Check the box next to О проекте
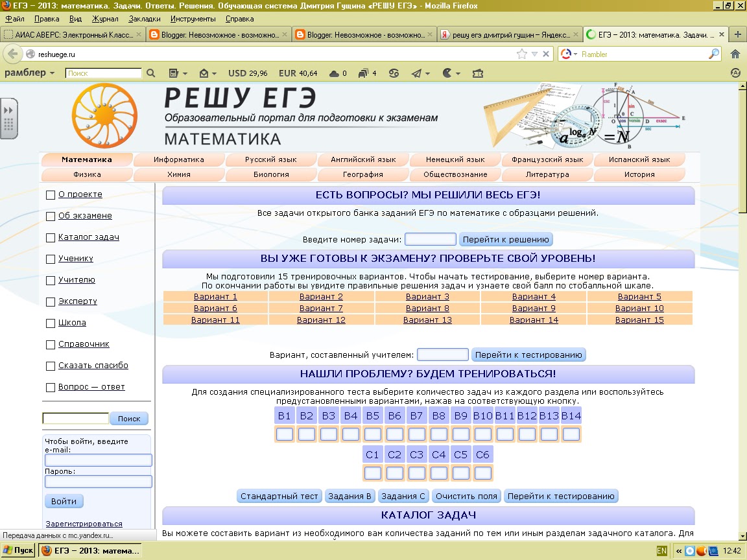This screenshot has height=560, width=747. [51, 195]
